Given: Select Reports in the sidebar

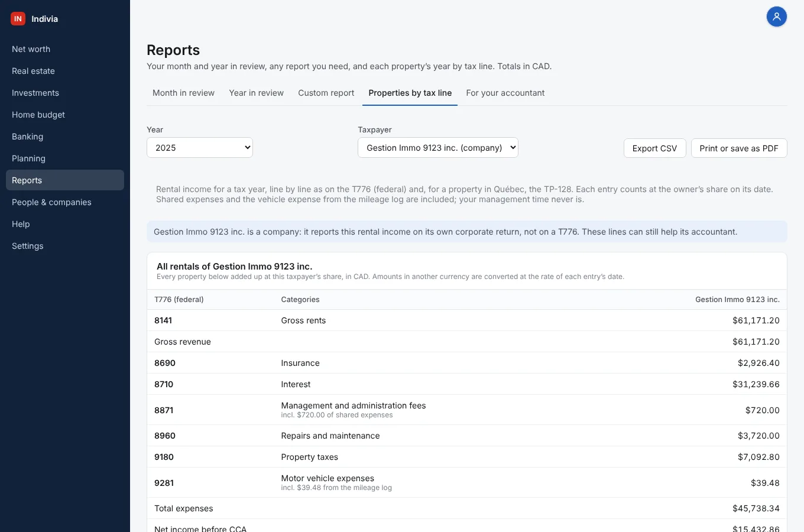Looking at the screenshot, I should click(x=65, y=180).
